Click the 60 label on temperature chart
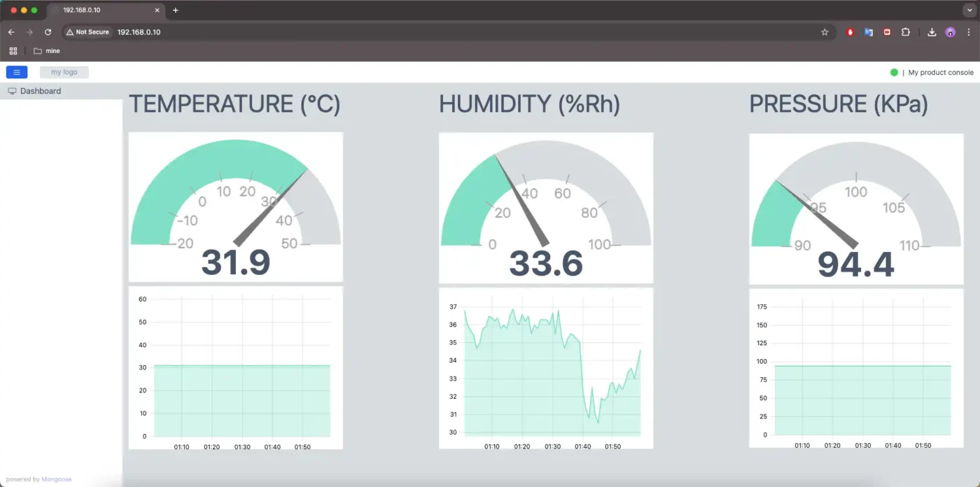This screenshot has height=487, width=980. coord(142,299)
